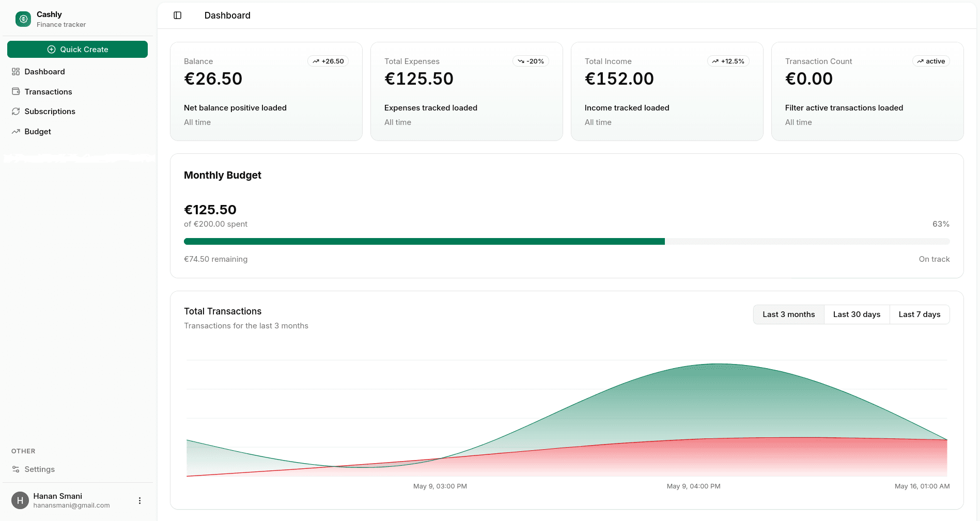Click the H user avatar
980x521 pixels.
tap(20, 500)
